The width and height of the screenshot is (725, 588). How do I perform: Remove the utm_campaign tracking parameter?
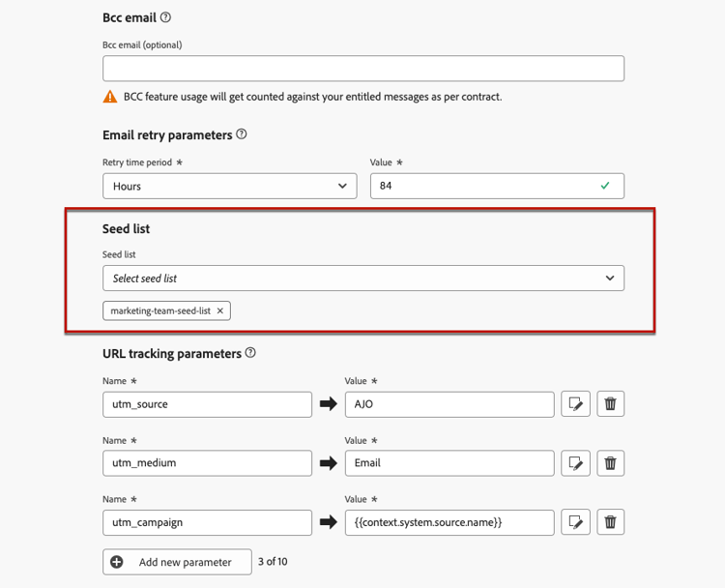610,522
